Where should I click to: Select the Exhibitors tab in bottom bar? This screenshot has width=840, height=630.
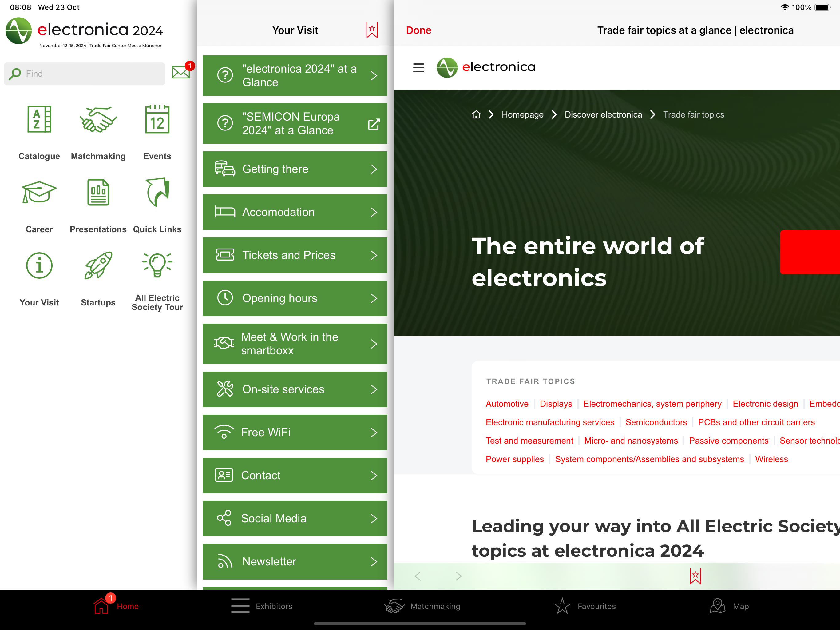(x=262, y=606)
